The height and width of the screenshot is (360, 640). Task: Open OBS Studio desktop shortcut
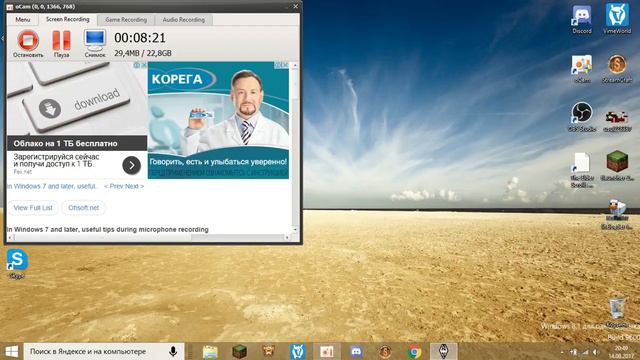click(x=582, y=117)
